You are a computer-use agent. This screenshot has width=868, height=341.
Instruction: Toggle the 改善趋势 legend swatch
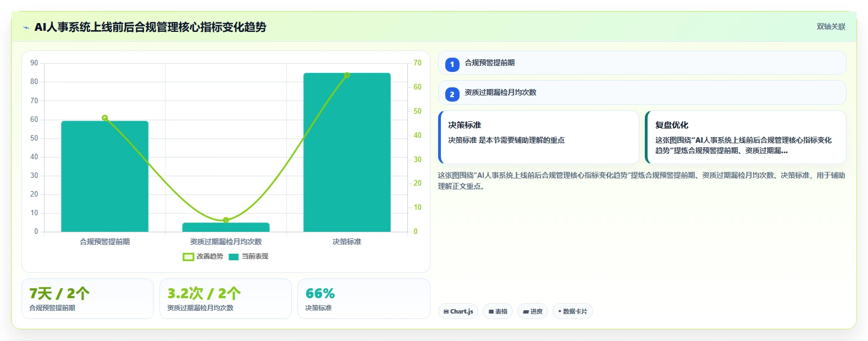(188, 257)
